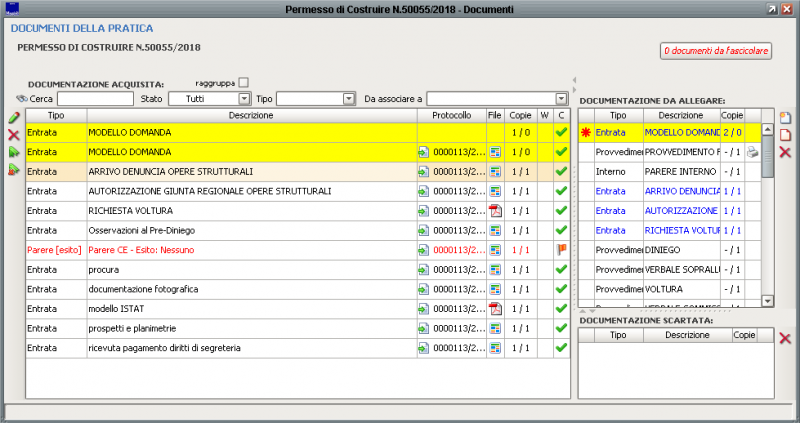Select Osservazioni al Pre-Diniego description
Viewport: 800px width, 423px height.
pyautogui.click(x=252, y=231)
